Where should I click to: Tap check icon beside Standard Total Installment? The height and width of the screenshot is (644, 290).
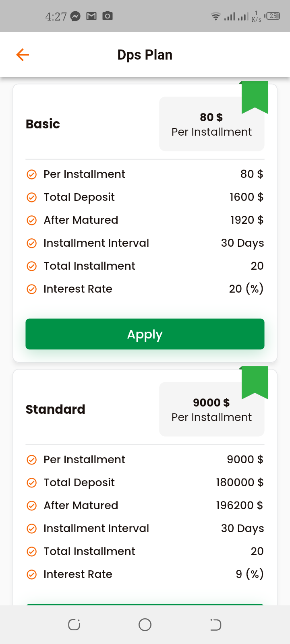point(31,551)
